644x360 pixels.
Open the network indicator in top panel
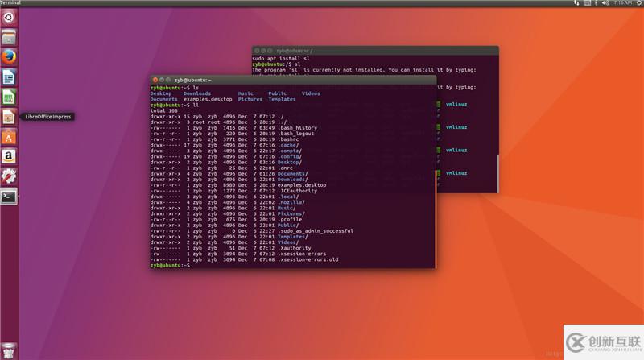[x=576, y=3]
